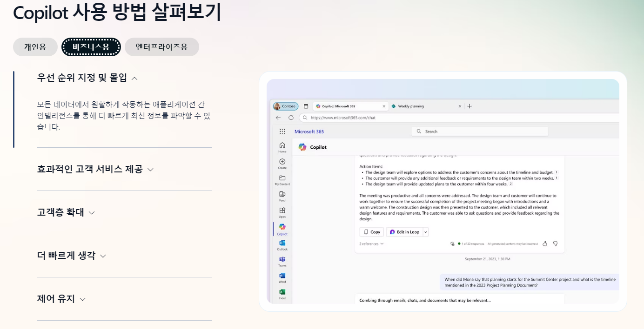The width and height of the screenshot is (644, 329).
Task: Open the app launcher waffle icon
Action: pyautogui.click(x=282, y=132)
